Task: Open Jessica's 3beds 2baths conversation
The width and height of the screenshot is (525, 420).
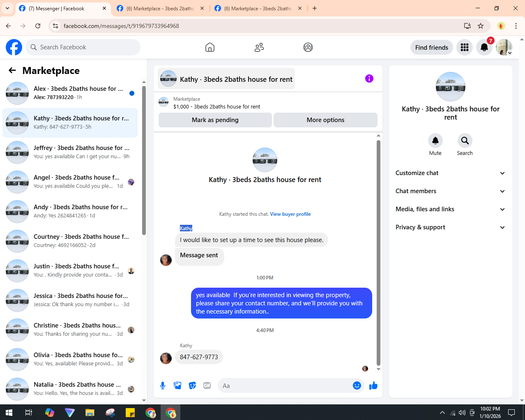Action: click(x=70, y=300)
